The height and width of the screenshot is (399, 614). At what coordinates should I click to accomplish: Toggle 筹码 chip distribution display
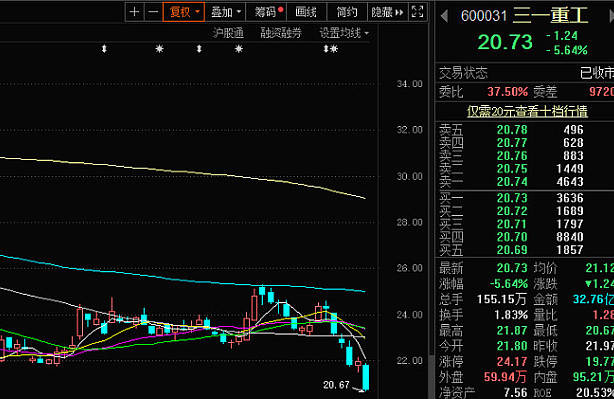(x=266, y=12)
